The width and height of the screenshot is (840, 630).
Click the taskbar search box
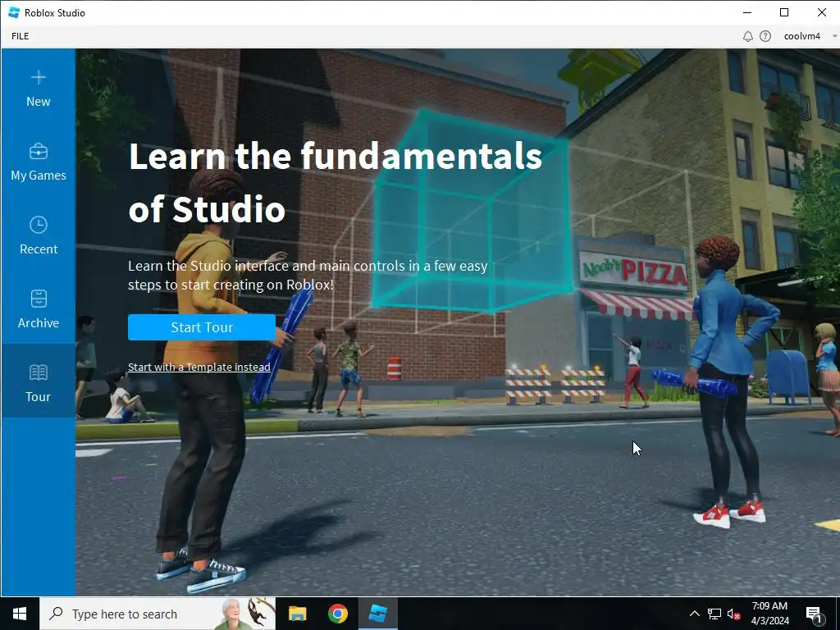157,614
